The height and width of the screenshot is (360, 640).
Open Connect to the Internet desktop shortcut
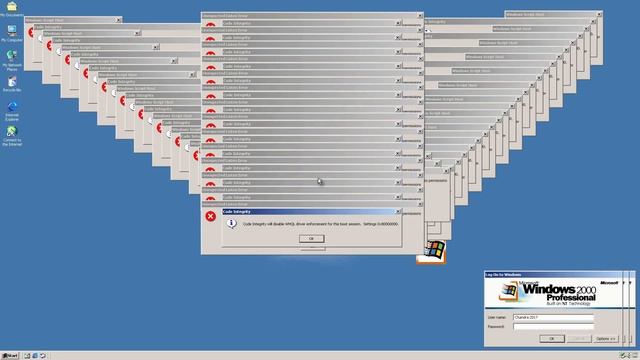[x=12, y=136]
